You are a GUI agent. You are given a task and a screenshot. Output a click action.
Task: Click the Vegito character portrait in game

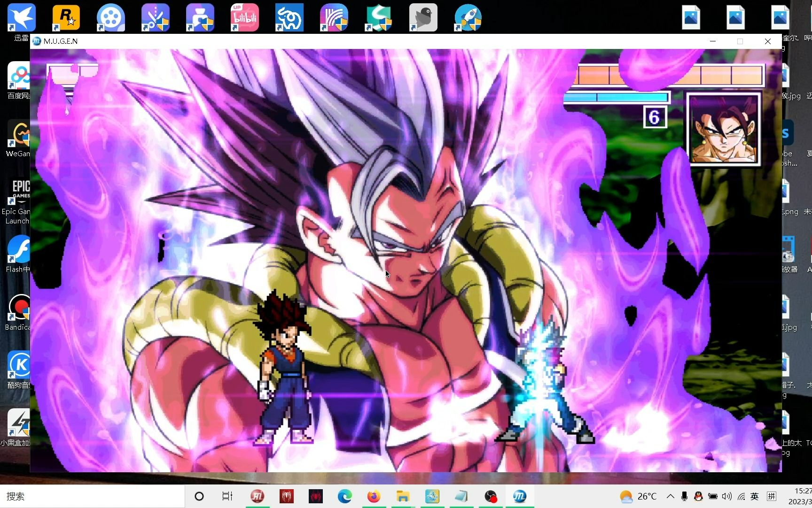coord(724,129)
